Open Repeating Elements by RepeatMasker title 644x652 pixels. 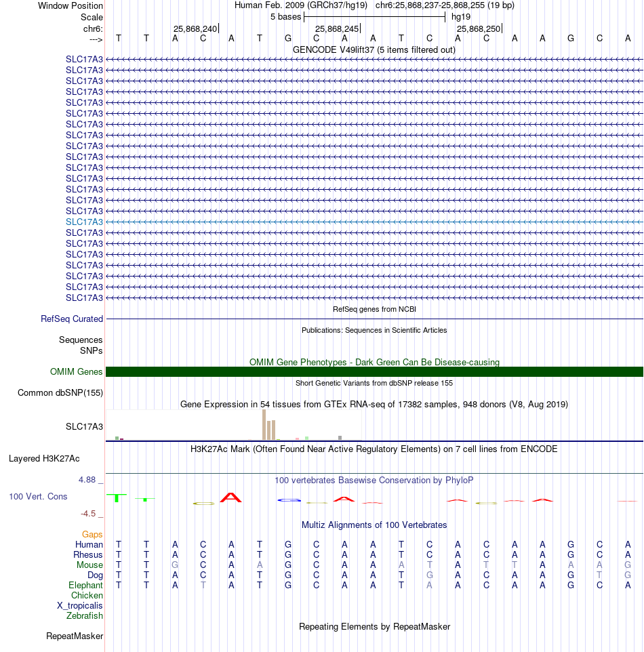(374, 627)
